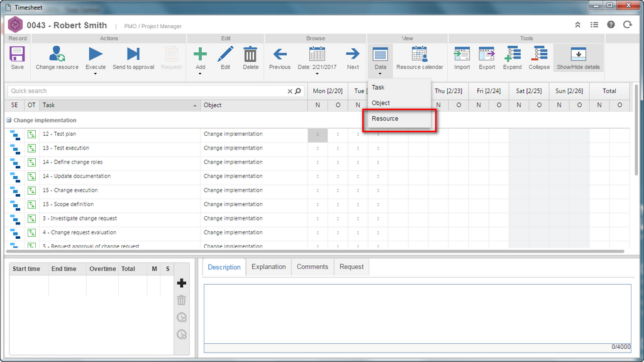Click the Sun [2/26] column header
Viewport: 644px width, 362px height.
569,91
